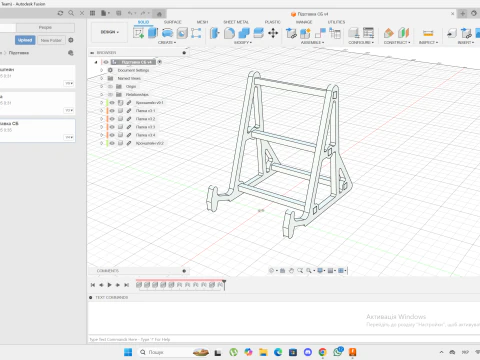Open the Configure model icon

coord(354,33)
